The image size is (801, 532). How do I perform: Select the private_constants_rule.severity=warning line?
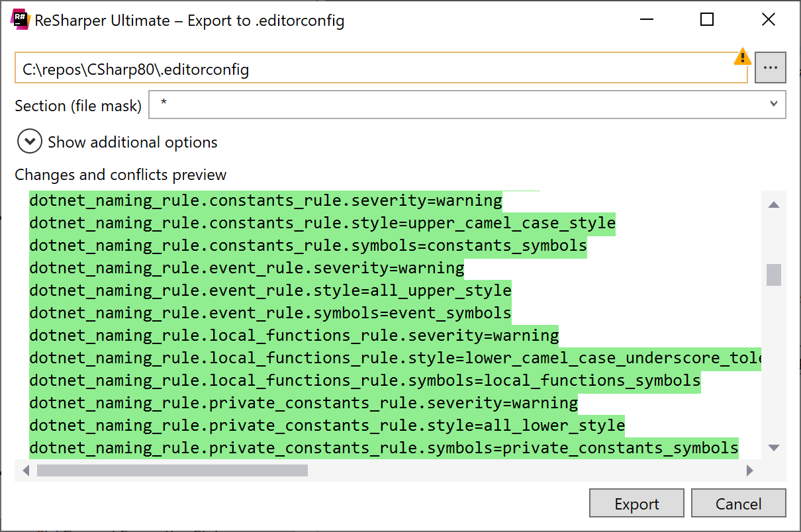click(x=303, y=403)
